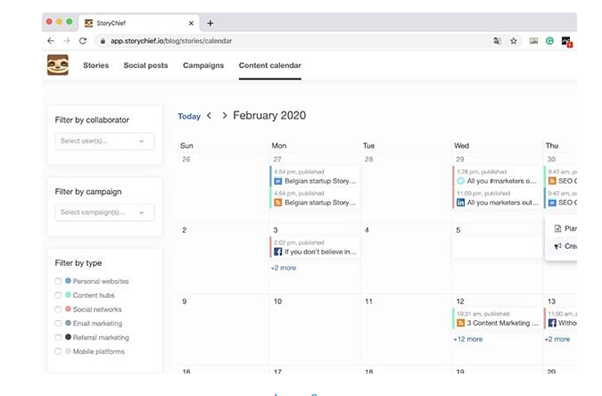The image size is (602, 396).
Task: Check the Social networks type filter
Action: coord(58,309)
